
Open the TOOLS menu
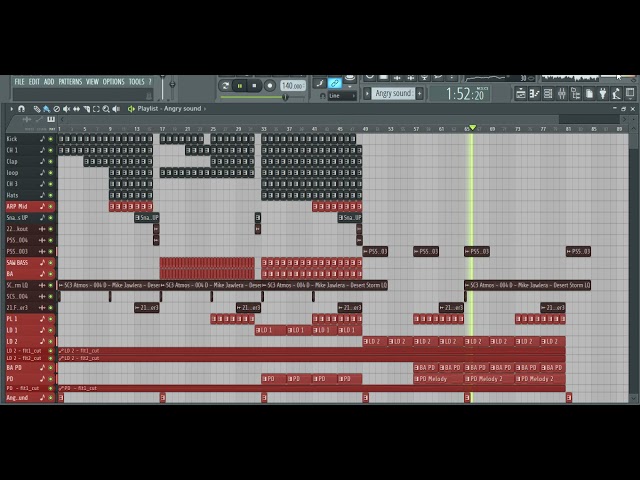[137, 82]
